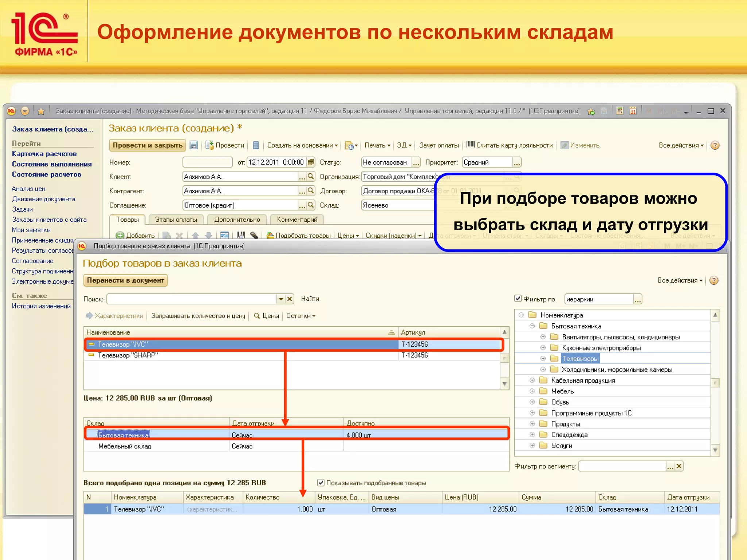Click the green Добавить add row button

[x=135, y=236]
